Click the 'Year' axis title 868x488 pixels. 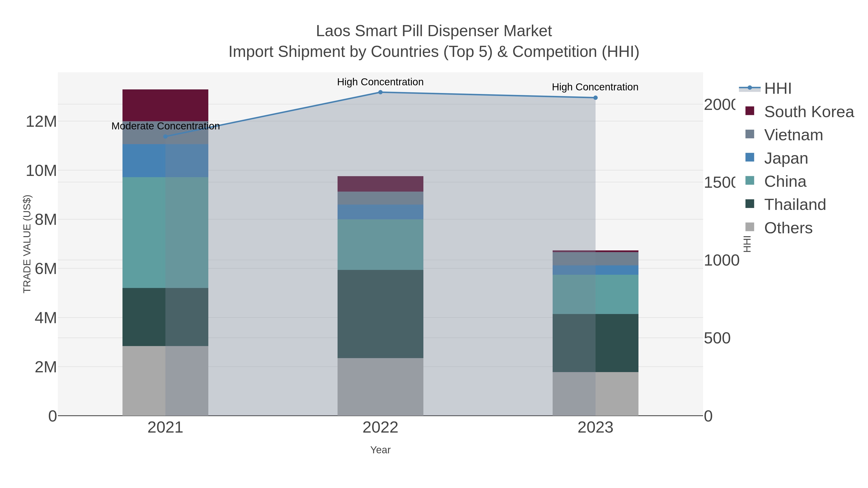tap(380, 450)
